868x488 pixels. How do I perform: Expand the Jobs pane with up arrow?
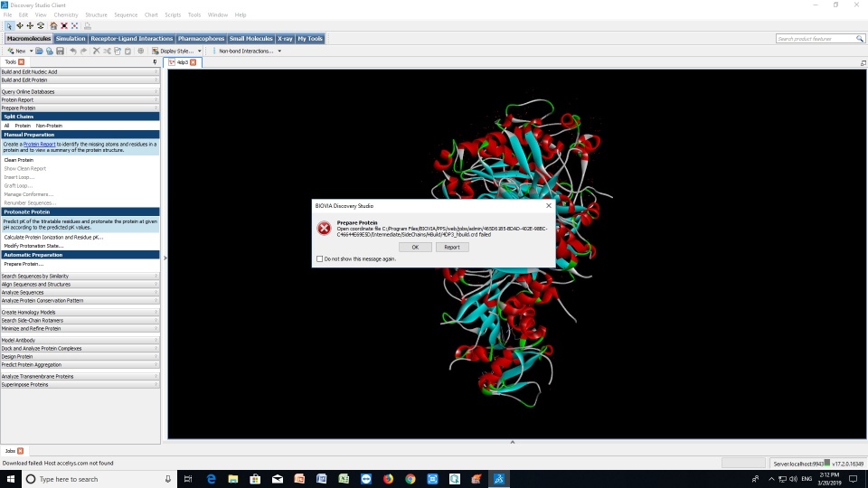pyautogui.click(x=512, y=442)
